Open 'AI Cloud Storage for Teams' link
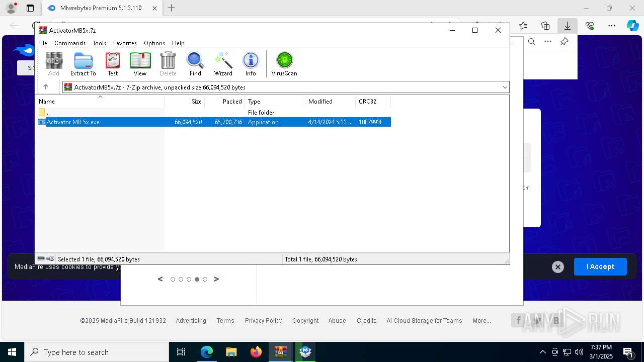 point(424,321)
